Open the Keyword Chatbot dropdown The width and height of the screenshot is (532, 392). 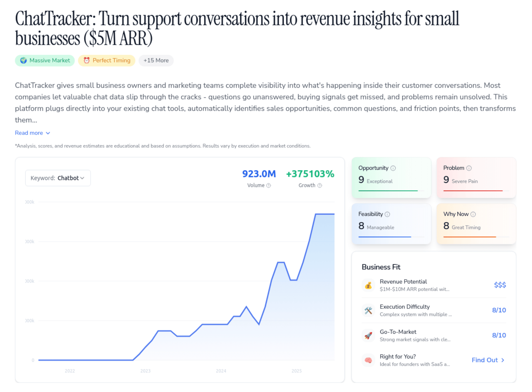point(58,178)
